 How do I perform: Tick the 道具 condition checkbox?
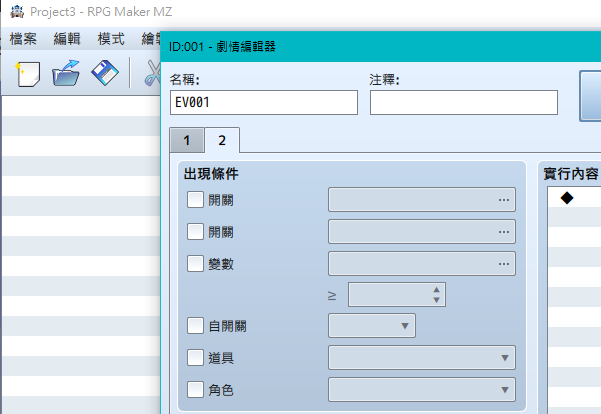(195, 358)
